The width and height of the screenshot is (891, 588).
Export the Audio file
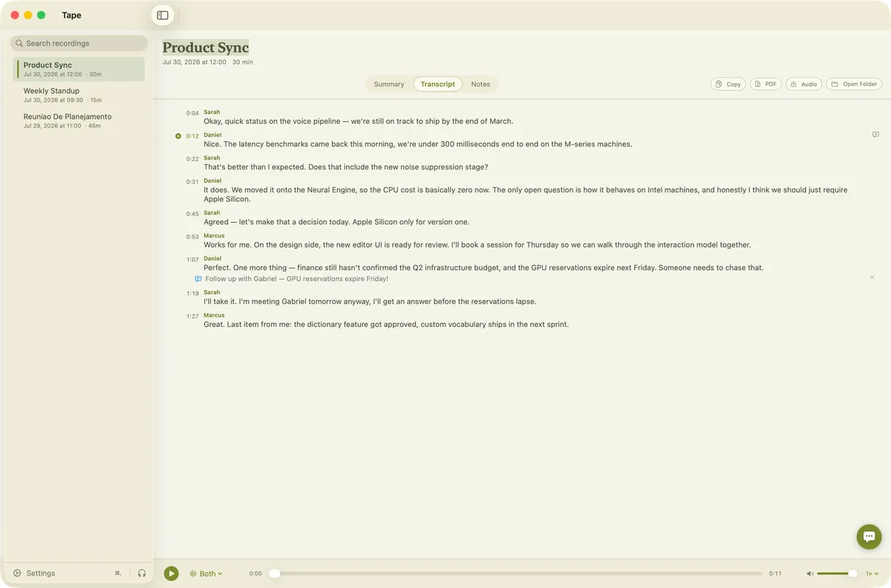[x=803, y=84]
